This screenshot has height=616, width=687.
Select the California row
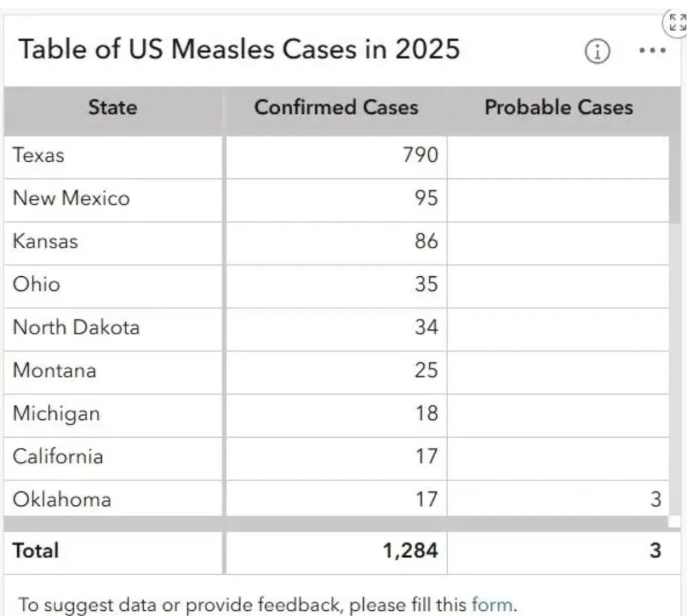337,458
